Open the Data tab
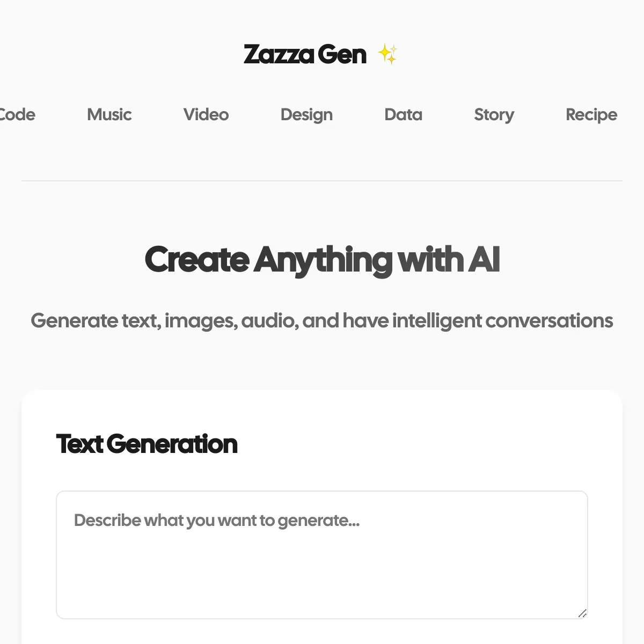The width and height of the screenshot is (644, 644). tap(404, 114)
